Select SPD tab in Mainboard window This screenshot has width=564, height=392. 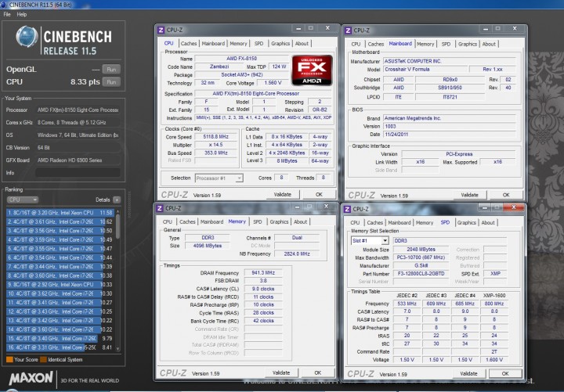(x=446, y=44)
